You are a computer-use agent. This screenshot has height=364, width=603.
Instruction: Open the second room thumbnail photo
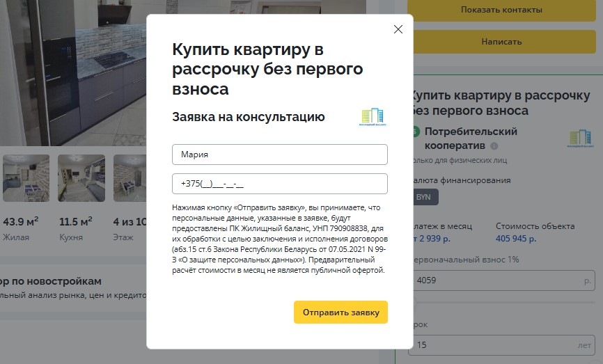pos(81,178)
